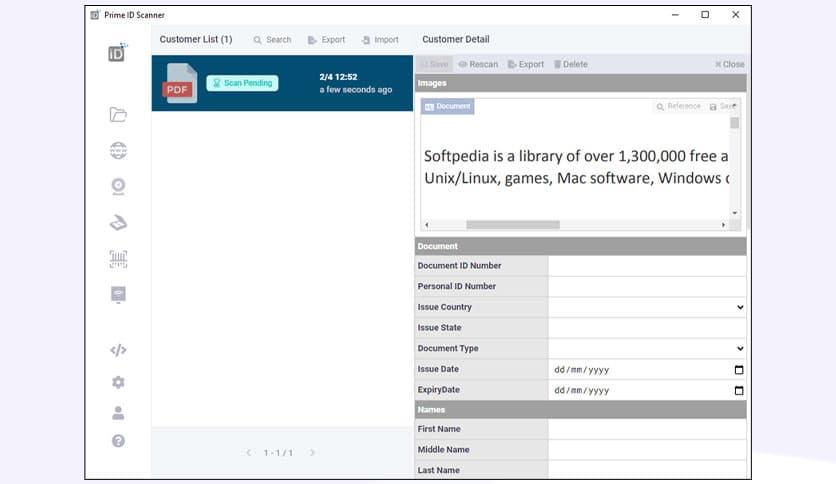Click the Middle Name field
Screen dimensions: 836x484
point(647,450)
